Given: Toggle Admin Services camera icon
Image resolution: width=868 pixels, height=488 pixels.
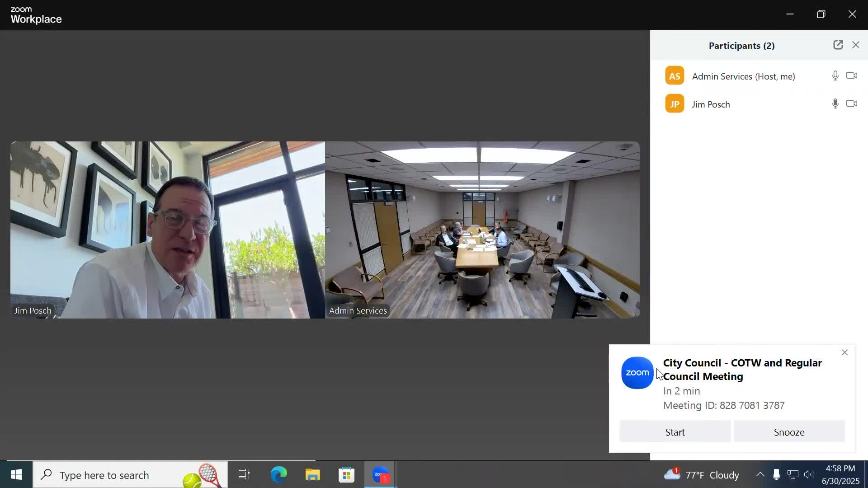Looking at the screenshot, I should pos(852,76).
